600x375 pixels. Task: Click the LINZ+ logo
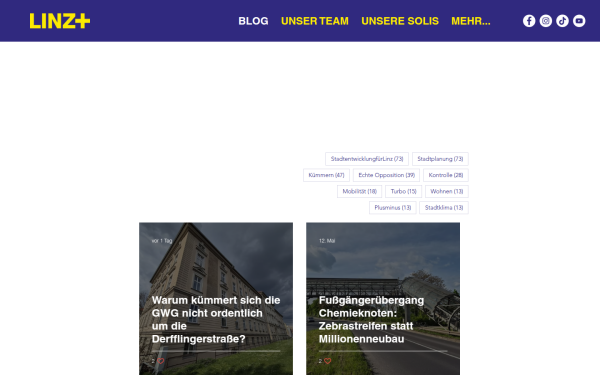pos(60,21)
